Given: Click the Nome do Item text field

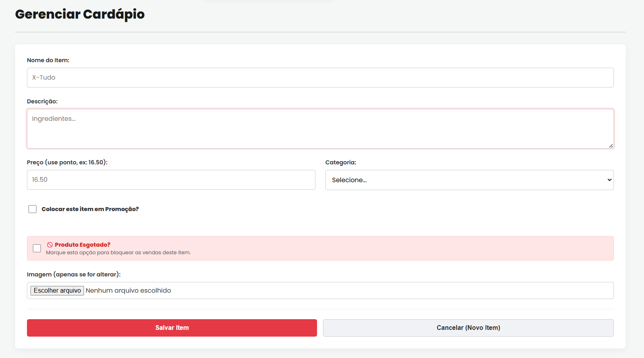Looking at the screenshot, I should [x=320, y=78].
